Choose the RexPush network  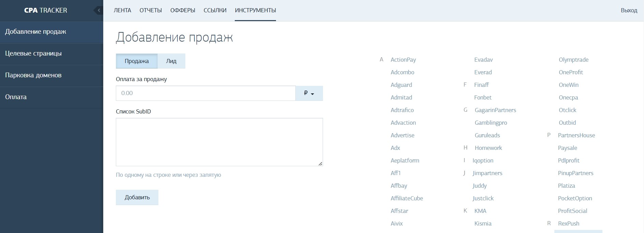[568, 223]
